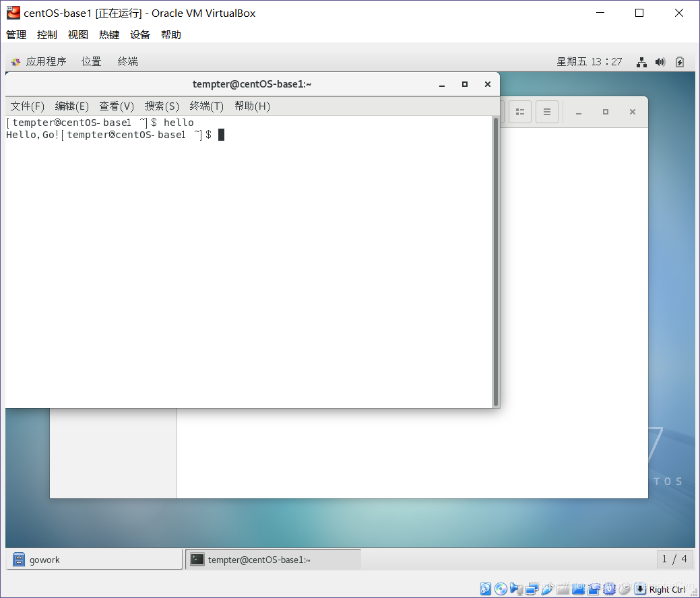This screenshot has height=598, width=700.
Task: Click the mouse integration status icon
Action: point(624,589)
